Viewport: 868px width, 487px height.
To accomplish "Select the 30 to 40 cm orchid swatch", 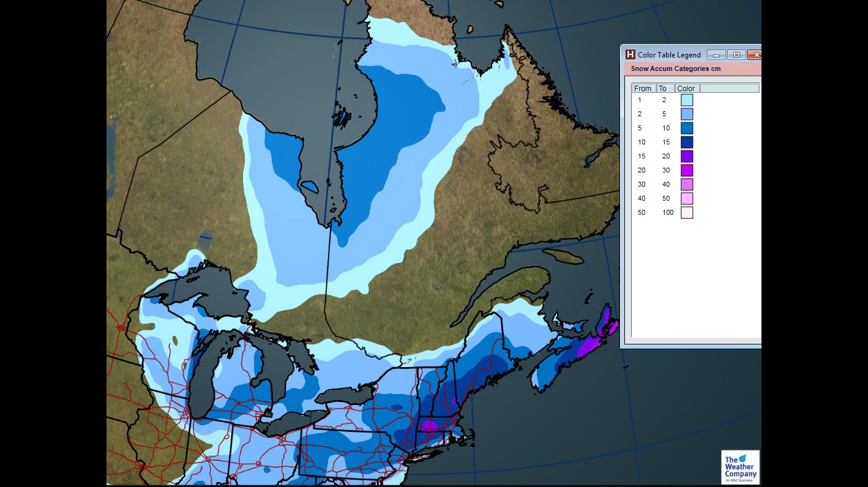I will tap(686, 184).
